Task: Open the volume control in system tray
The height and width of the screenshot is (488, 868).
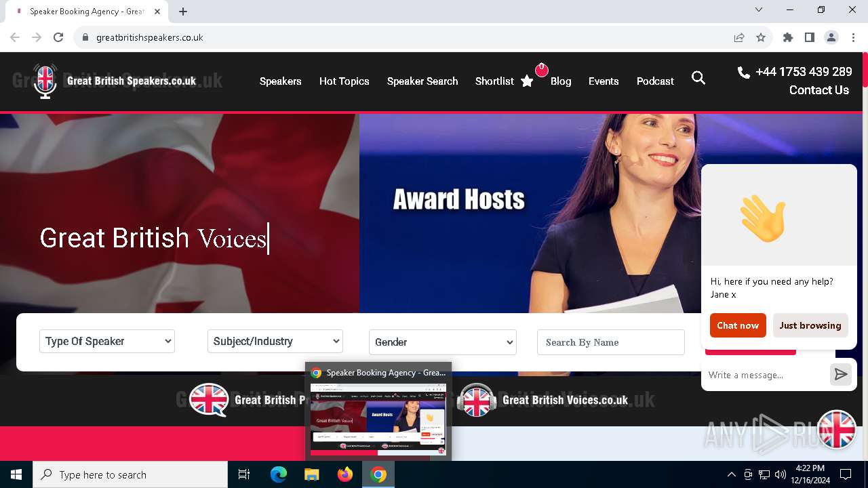Action: point(781,474)
